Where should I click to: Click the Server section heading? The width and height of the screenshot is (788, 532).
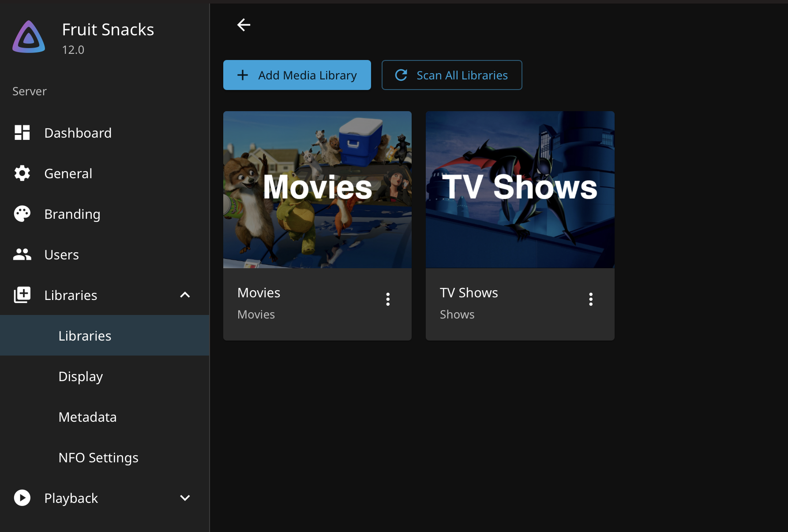click(30, 91)
